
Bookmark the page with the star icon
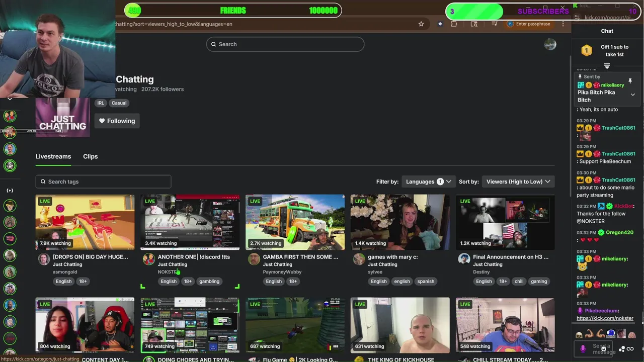pos(421,24)
